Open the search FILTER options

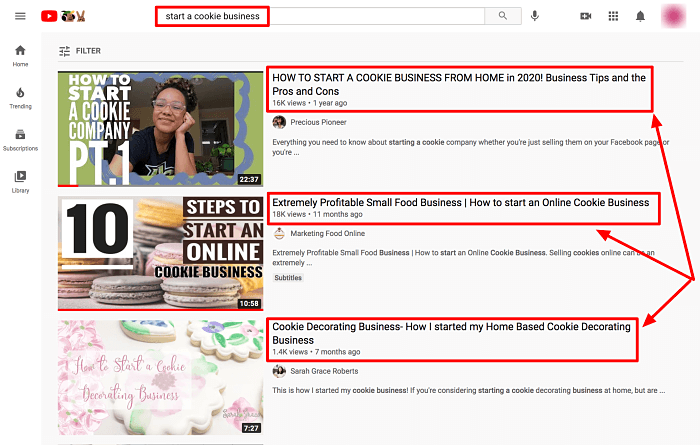pyautogui.click(x=79, y=51)
